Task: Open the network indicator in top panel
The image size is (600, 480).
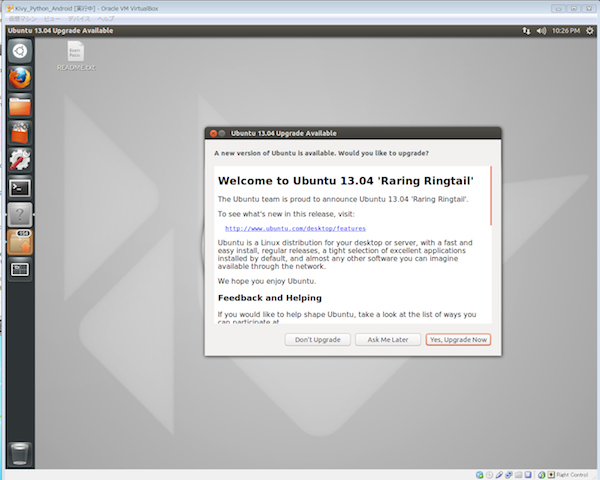Action: pos(527,31)
